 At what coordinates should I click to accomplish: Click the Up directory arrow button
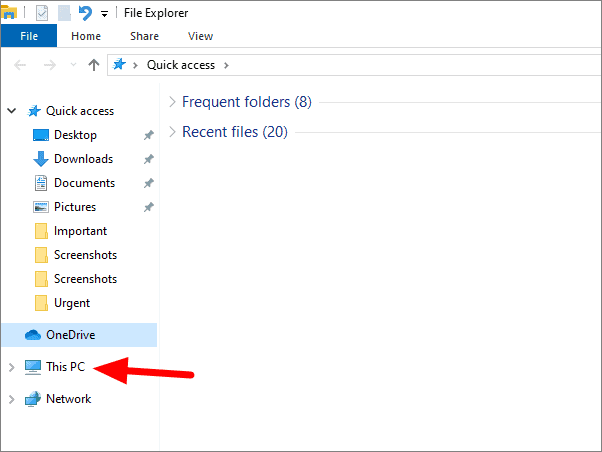(94, 65)
